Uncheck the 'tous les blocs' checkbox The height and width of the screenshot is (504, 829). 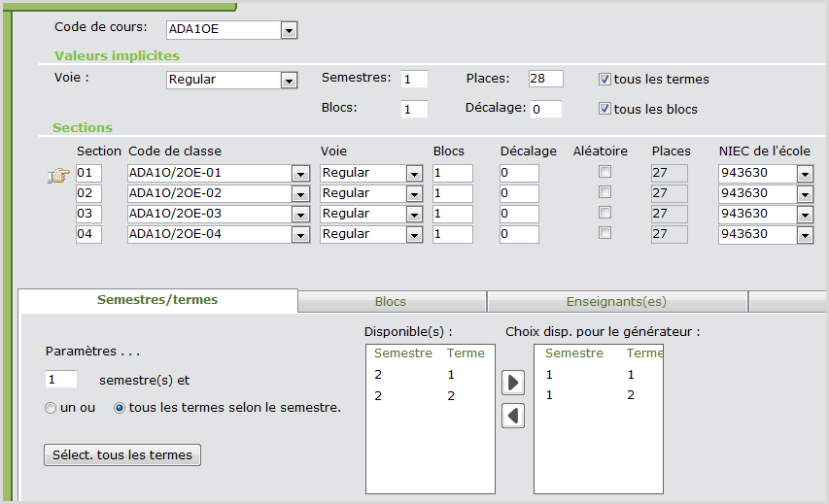(604, 109)
